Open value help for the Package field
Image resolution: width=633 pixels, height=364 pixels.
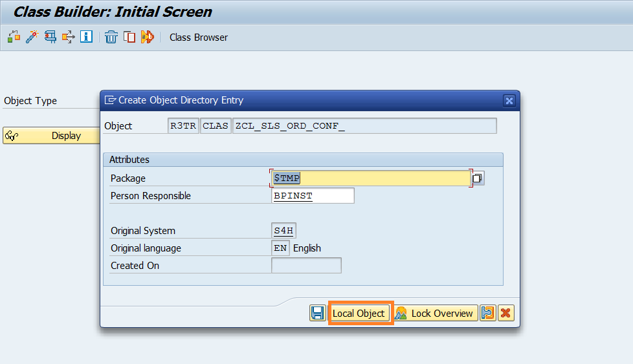tap(478, 178)
